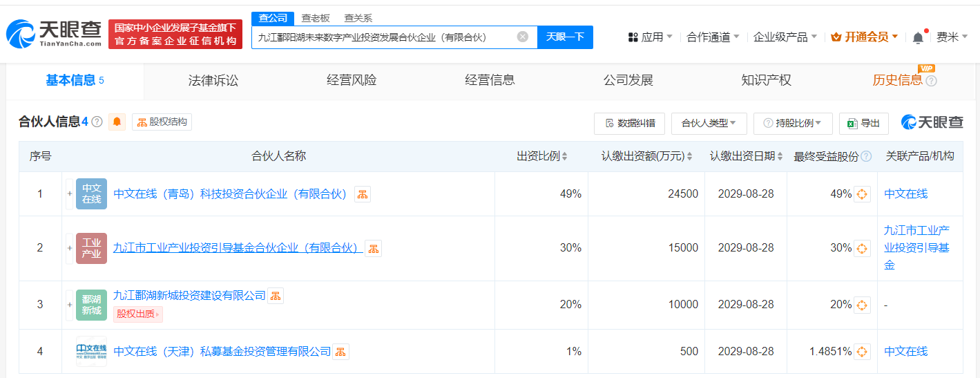The image size is (980, 378).
Task: Click beneficial share target icon in row 1
Action: coord(862,194)
